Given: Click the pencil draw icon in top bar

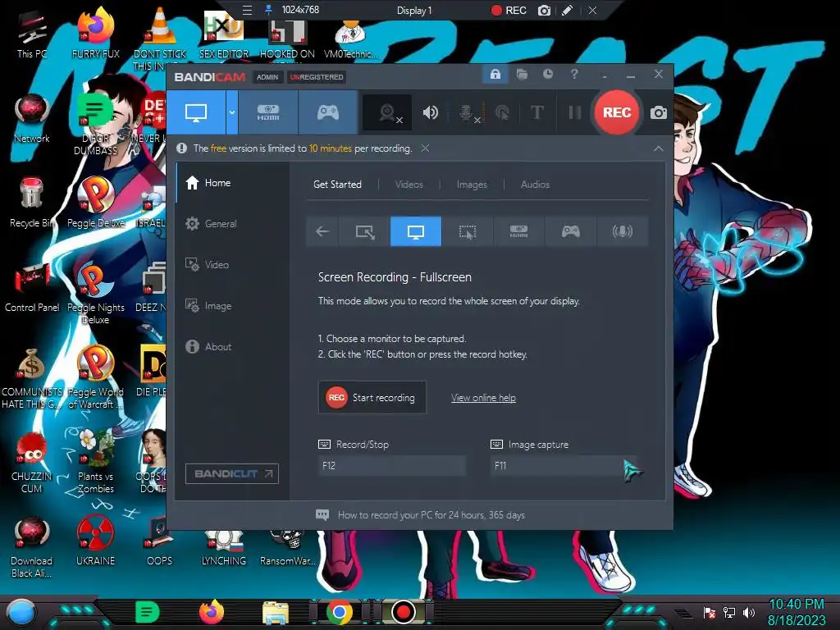Looking at the screenshot, I should pyautogui.click(x=568, y=10).
